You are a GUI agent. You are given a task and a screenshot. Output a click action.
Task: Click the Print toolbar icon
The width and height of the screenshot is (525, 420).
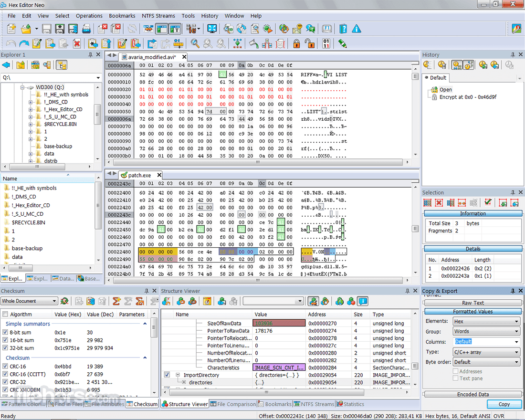pos(86,29)
